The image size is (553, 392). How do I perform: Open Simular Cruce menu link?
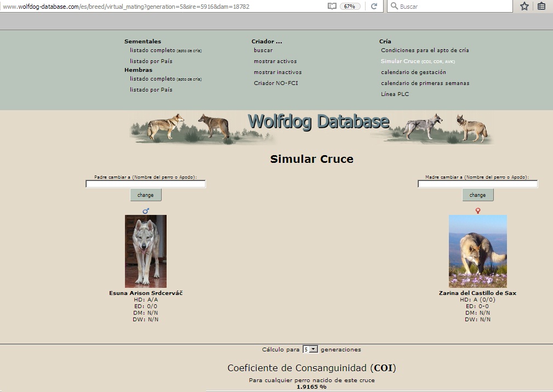[x=401, y=61]
